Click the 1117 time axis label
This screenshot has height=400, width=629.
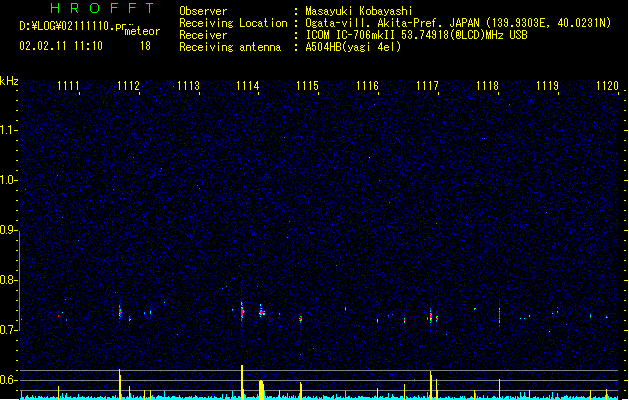tap(427, 86)
